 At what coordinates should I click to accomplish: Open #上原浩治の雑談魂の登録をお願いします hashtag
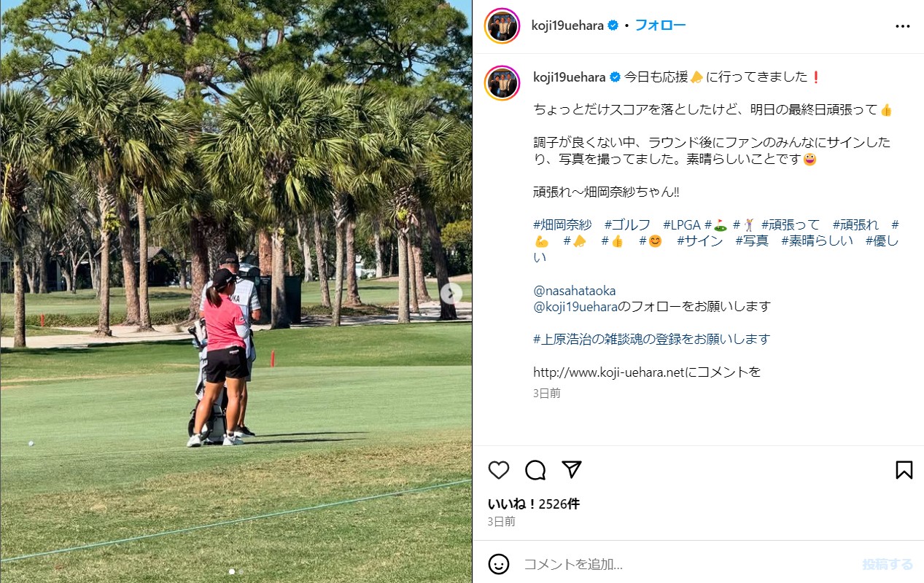click(651, 339)
